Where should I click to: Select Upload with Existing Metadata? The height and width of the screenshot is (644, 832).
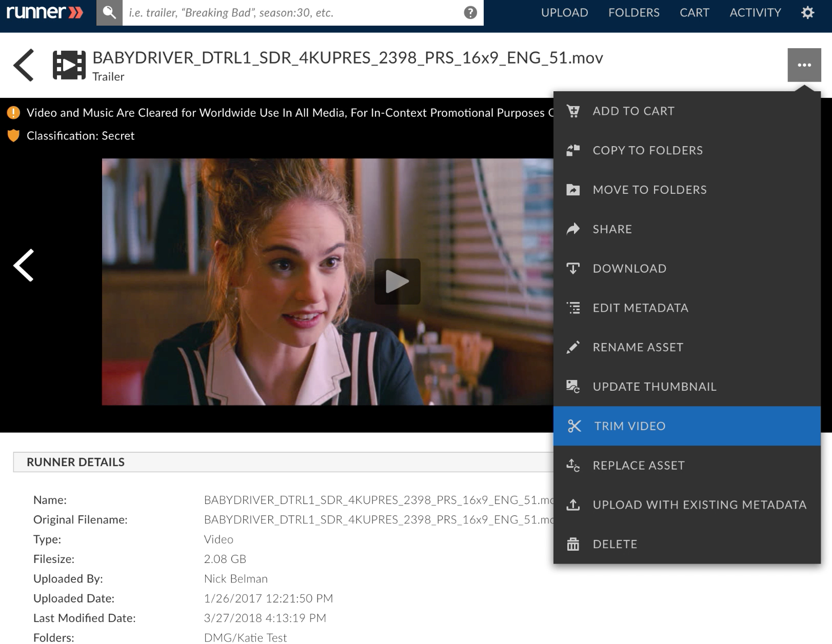[687, 505]
